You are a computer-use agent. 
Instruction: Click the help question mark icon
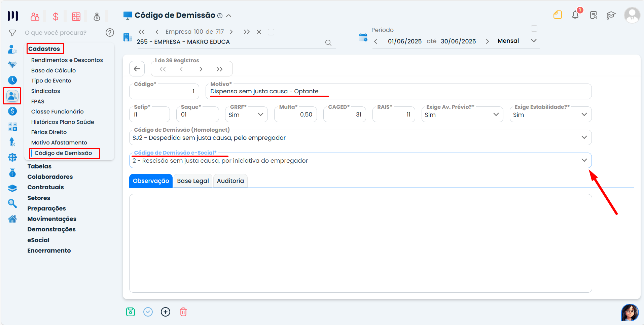point(110,33)
